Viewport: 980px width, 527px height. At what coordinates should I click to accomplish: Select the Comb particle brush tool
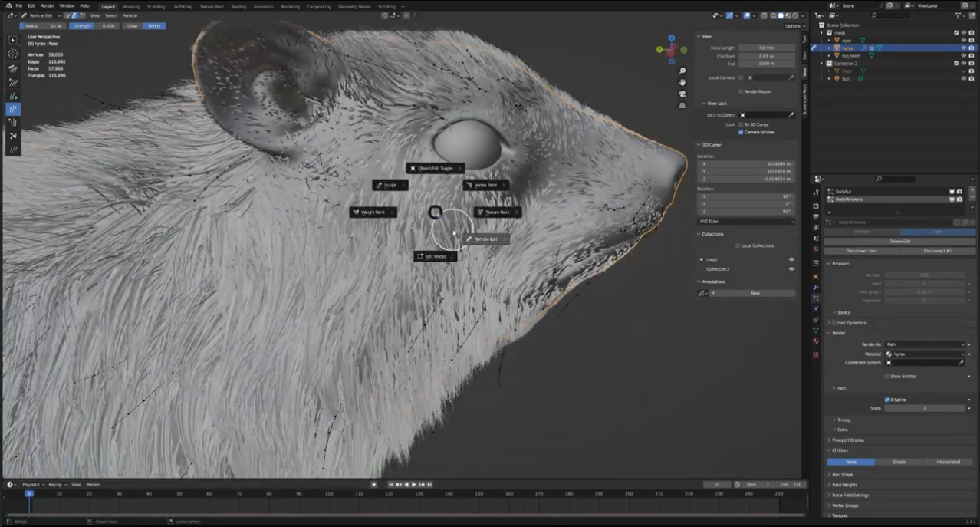13,68
